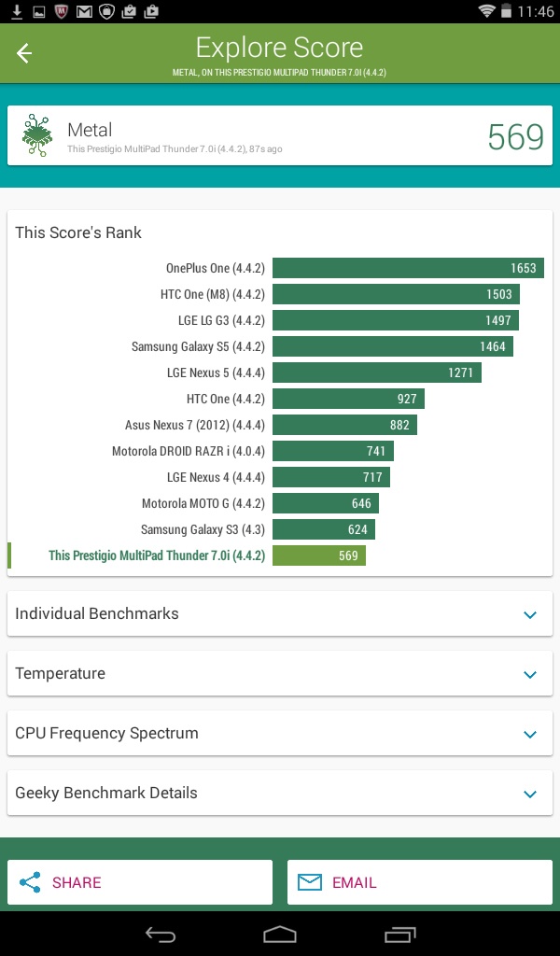The height and width of the screenshot is (956, 560).
Task: Tap the Wi-Fi icon in status bar
Action: point(486,11)
